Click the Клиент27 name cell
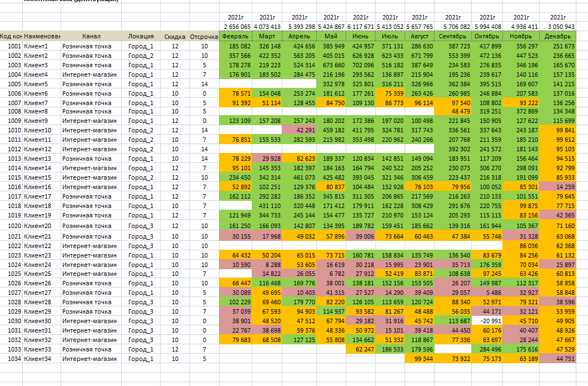This screenshot has width=588, height=386. [x=42, y=293]
